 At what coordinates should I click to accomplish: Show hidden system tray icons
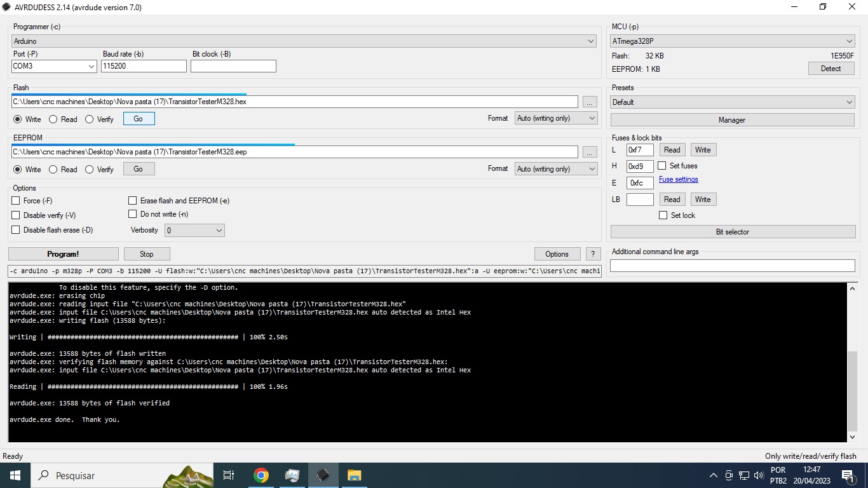point(714,475)
